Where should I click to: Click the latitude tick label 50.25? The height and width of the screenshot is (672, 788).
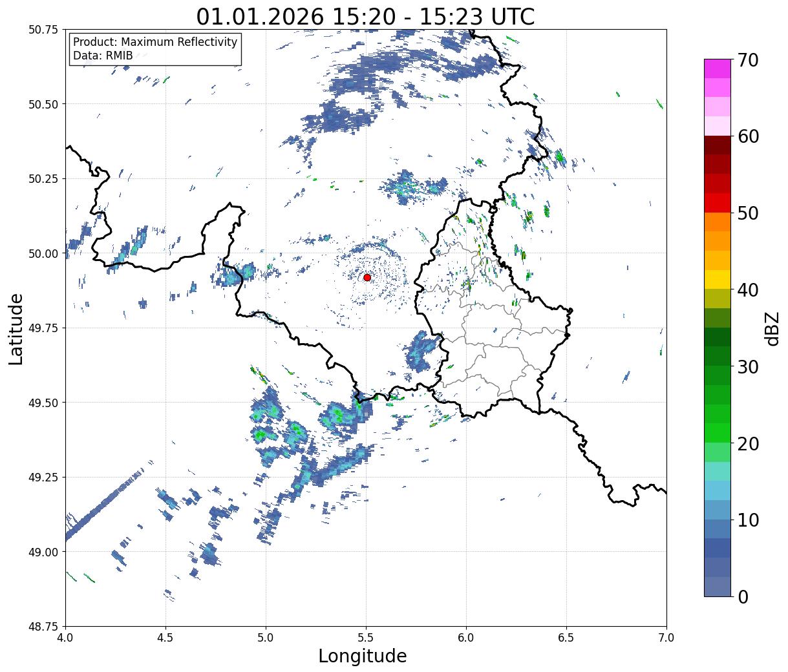tap(43, 179)
